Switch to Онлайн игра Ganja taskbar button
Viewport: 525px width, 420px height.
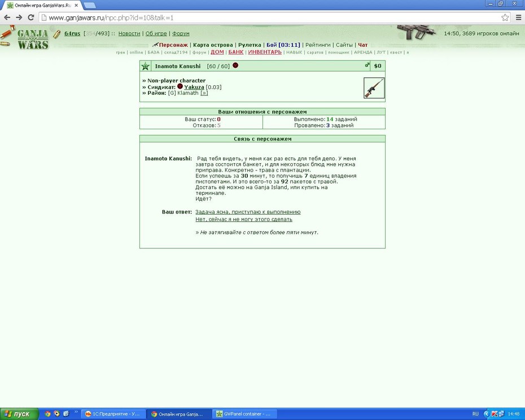click(179, 414)
